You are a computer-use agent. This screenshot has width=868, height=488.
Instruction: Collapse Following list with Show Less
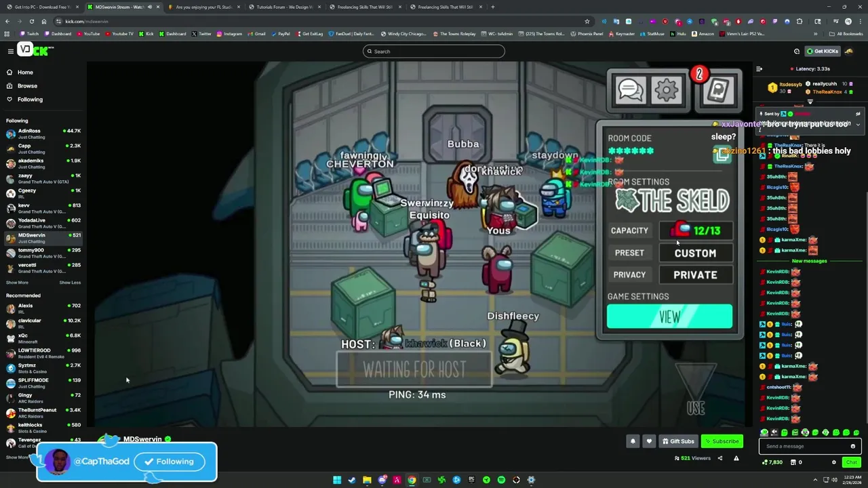pos(70,283)
